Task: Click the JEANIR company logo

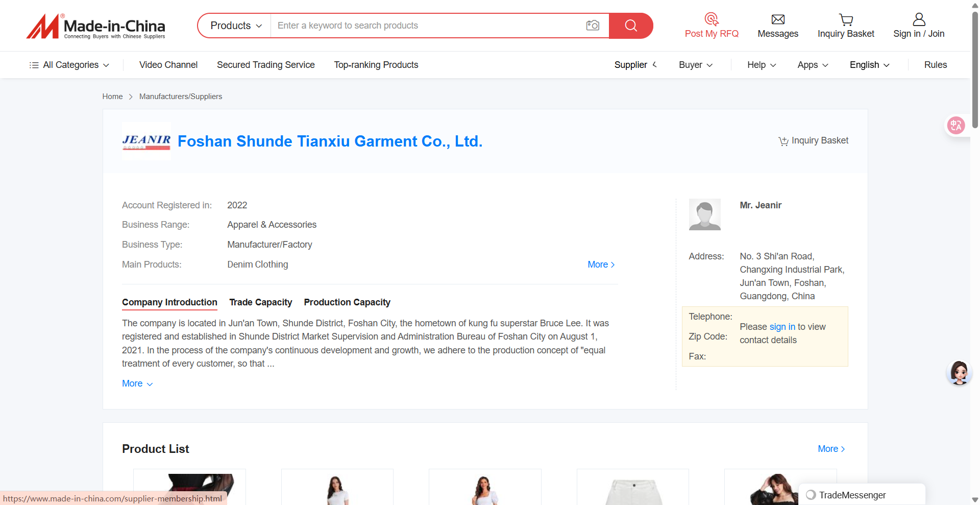Action: coord(146,141)
